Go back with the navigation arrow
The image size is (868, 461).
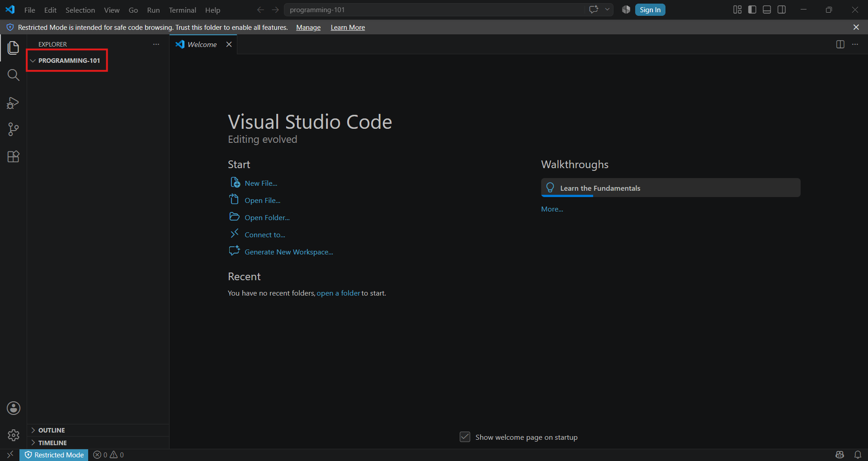260,9
